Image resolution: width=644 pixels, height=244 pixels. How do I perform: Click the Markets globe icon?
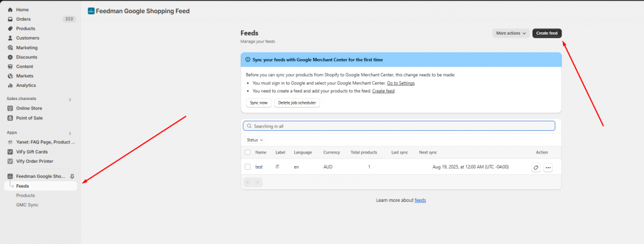pos(10,76)
